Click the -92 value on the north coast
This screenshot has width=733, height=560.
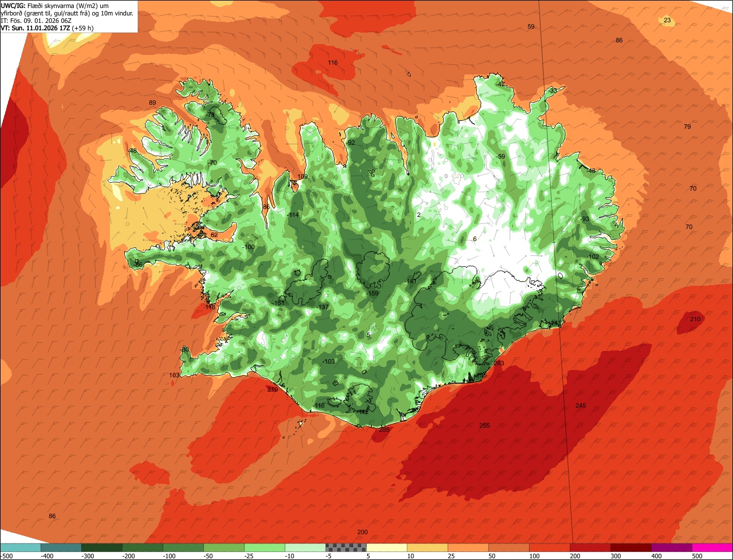point(350,143)
